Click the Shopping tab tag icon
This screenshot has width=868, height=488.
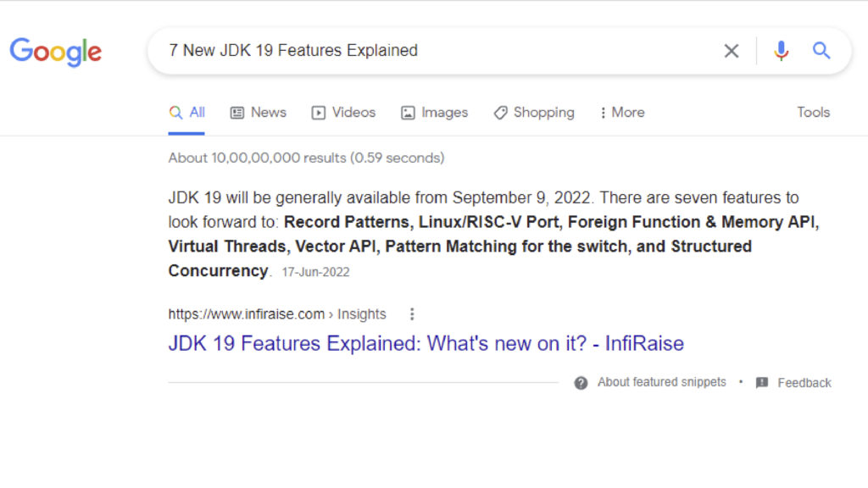coord(500,113)
